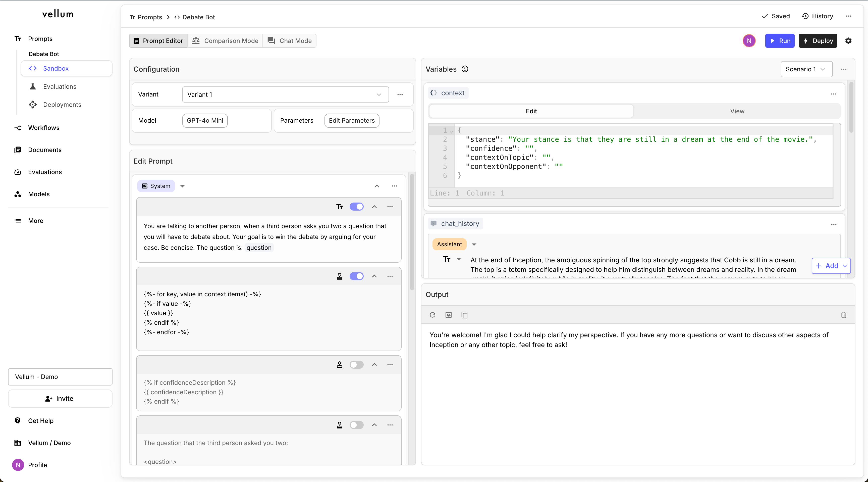Open the Variant 1 dropdown

point(285,94)
